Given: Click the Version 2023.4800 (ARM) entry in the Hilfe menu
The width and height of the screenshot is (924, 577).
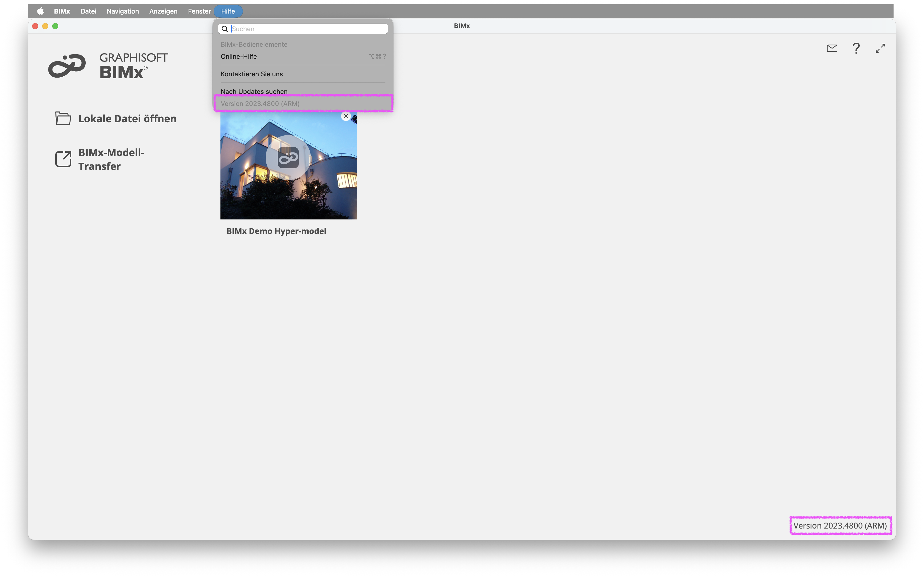Looking at the screenshot, I should click(x=303, y=103).
